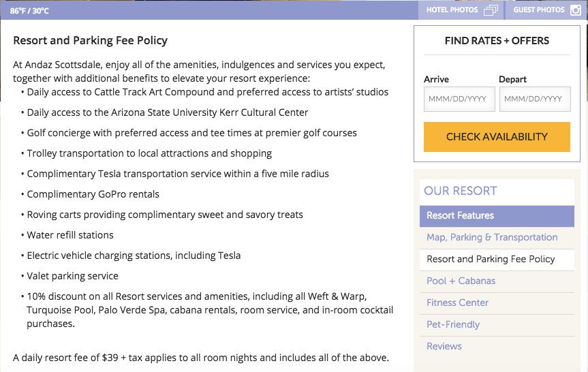Click the daily resort fee $39 sentence
The image size is (588, 372).
coord(200,358)
